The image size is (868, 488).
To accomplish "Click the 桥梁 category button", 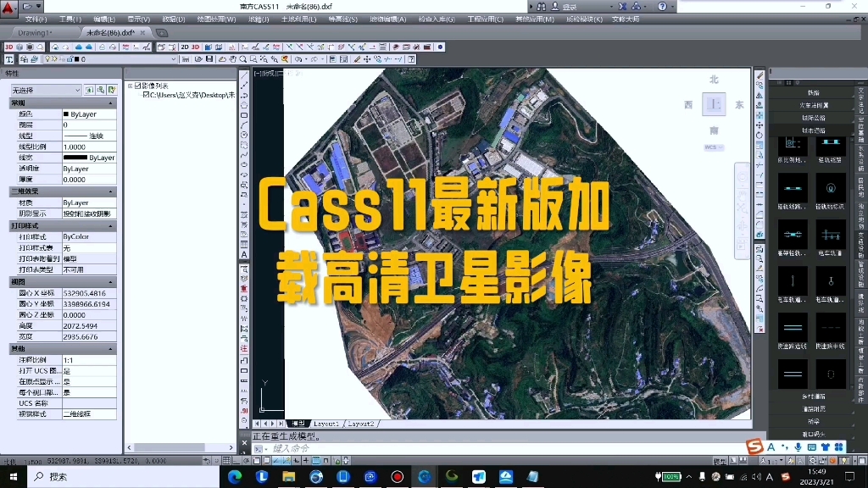I will coord(813,422).
